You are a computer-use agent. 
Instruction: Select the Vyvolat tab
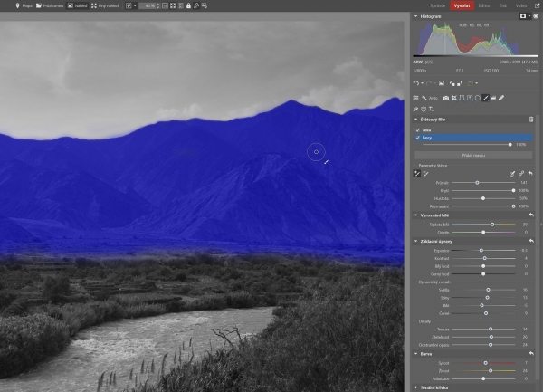462,5
